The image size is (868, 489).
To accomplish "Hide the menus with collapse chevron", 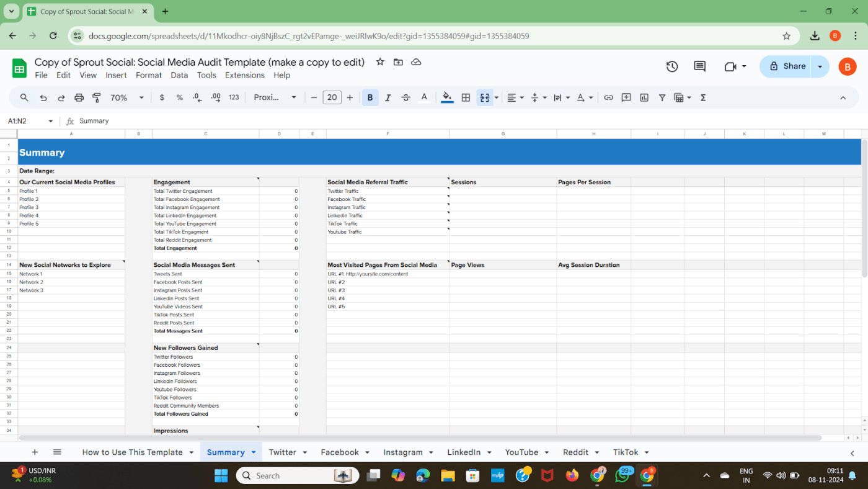I will 843,97.
